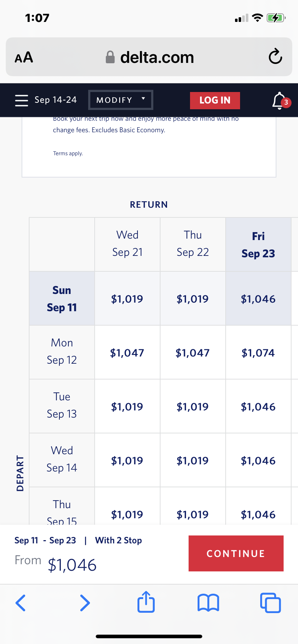This screenshot has width=298, height=644.
Task: Select the Tue Sep 13 depart row header
Action: pyautogui.click(x=62, y=406)
